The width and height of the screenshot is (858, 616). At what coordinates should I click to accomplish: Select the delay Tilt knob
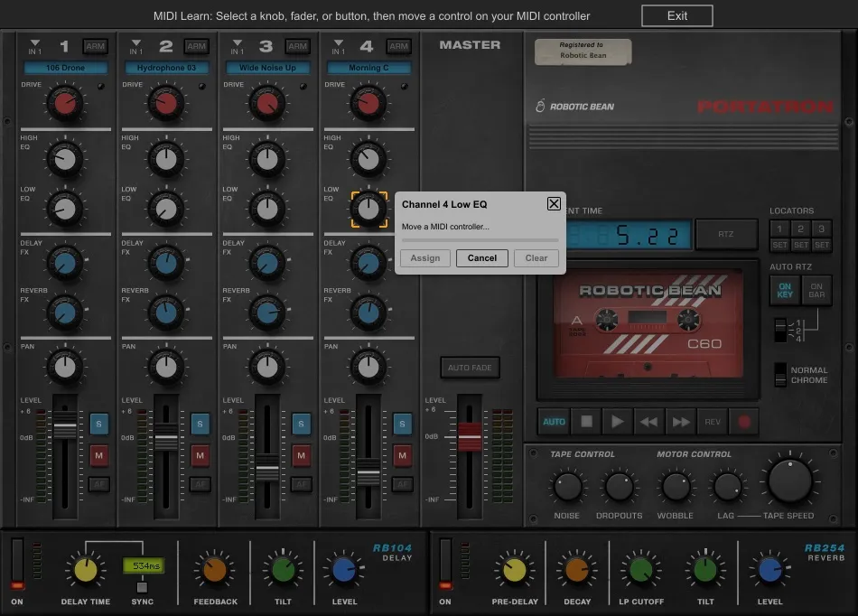(x=283, y=570)
